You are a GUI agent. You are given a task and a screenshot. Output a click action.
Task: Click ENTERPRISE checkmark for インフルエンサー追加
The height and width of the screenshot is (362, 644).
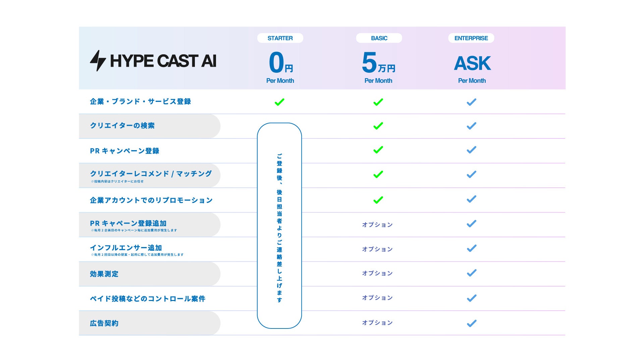[472, 248]
